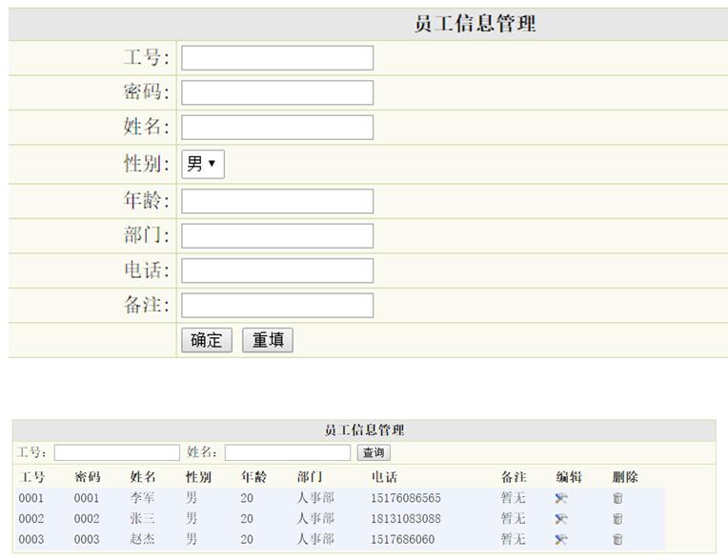Open the 性别 gender dropdown

[x=203, y=164]
